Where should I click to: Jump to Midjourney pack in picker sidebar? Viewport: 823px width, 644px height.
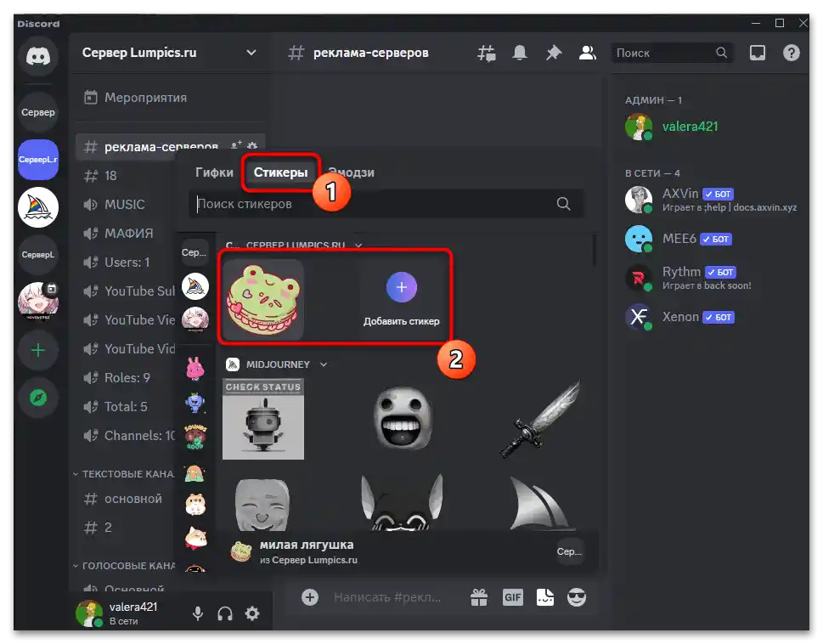coord(194,286)
